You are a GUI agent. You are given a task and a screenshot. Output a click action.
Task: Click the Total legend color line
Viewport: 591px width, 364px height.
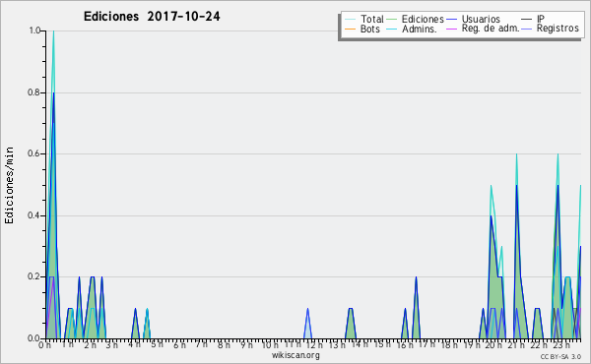click(350, 20)
